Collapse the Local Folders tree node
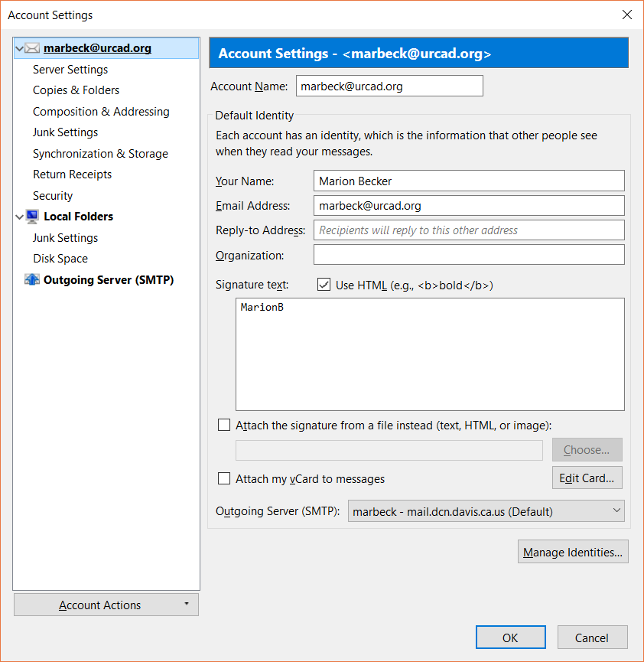The image size is (644, 662). 19,217
